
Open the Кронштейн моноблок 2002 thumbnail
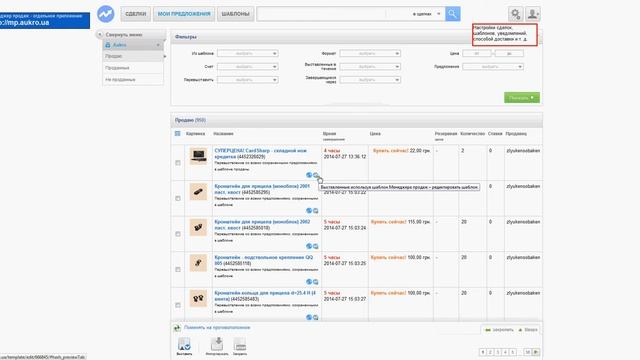[198, 227]
